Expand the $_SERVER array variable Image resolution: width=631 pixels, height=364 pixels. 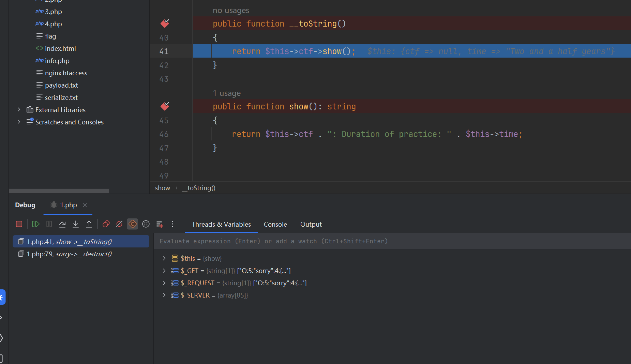point(164,295)
